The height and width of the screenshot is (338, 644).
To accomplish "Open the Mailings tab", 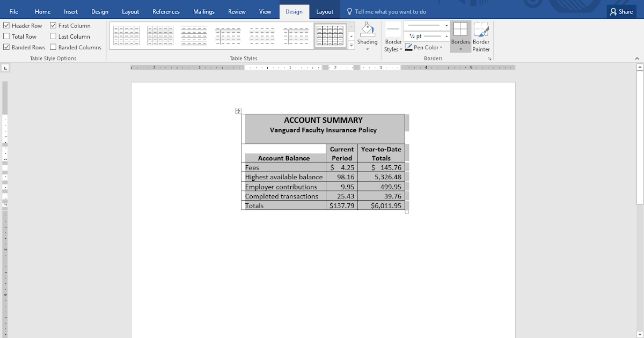I will (x=203, y=11).
